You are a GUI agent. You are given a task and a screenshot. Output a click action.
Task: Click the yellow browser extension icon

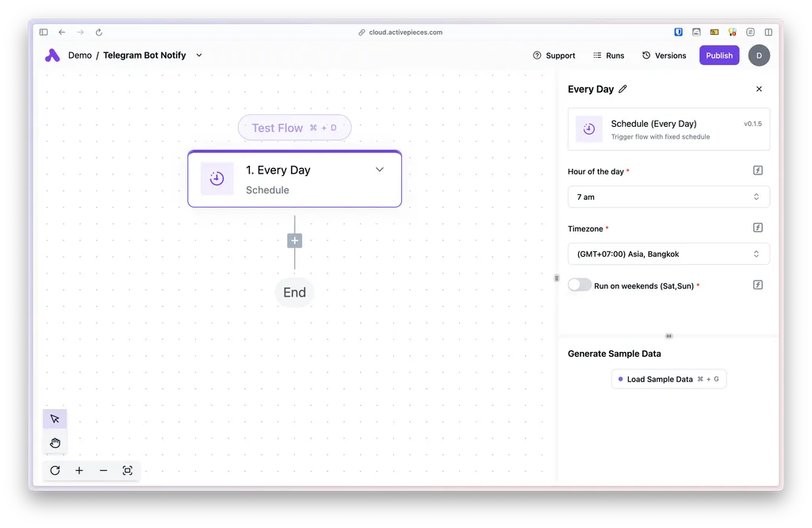714,32
